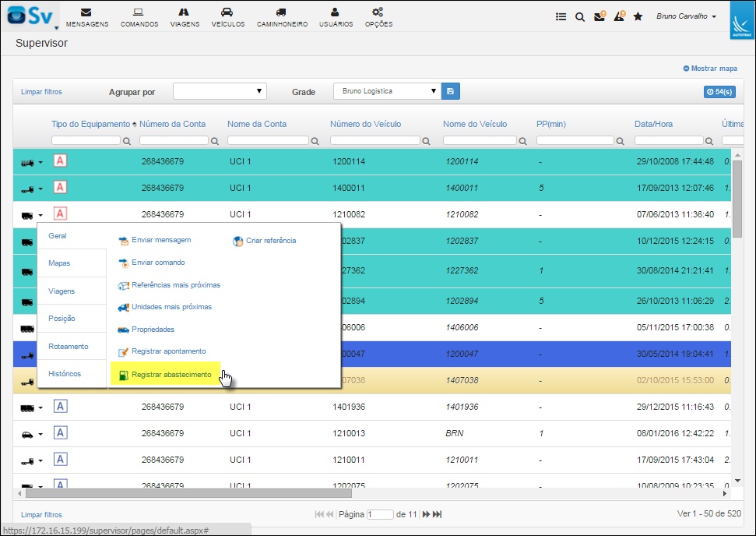Click the search magnifier in top bar
This screenshot has width=756, height=536.
tap(580, 16)
